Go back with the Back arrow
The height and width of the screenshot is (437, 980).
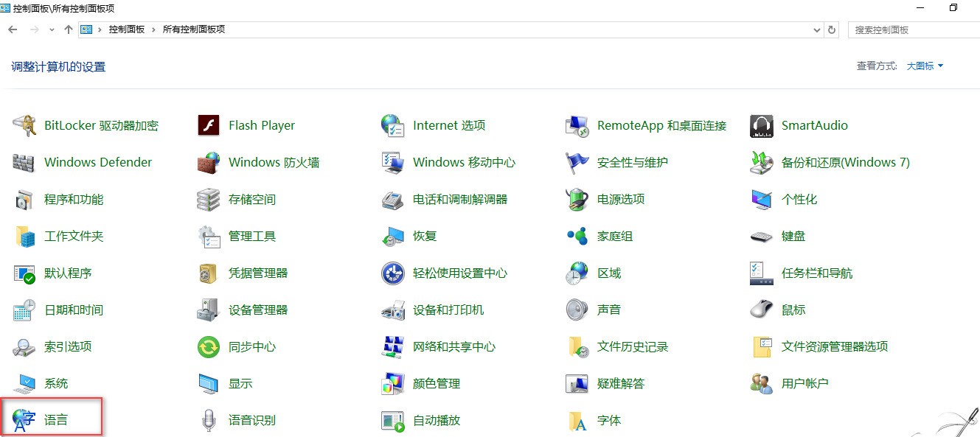[x=13, y=29]
